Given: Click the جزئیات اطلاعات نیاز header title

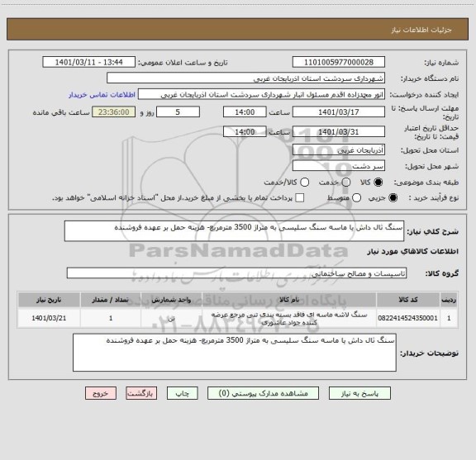Looking at the screenshot, I should point(421,30).
